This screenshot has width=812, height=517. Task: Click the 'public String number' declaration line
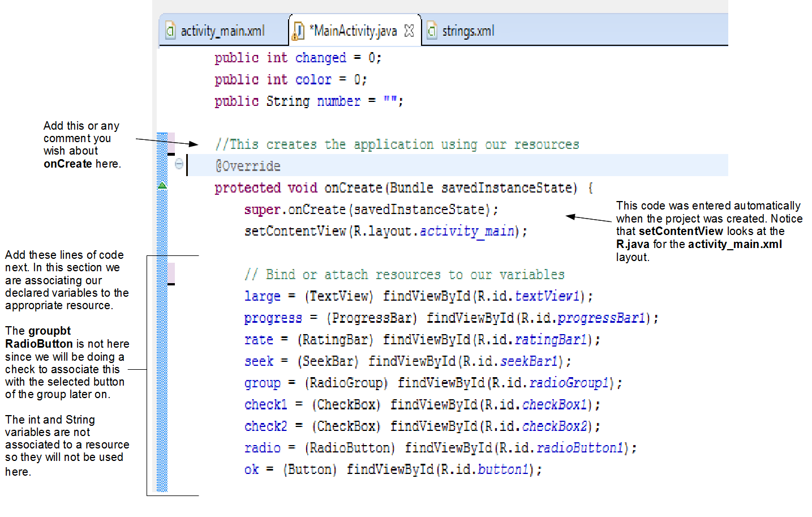click(309, 101)
